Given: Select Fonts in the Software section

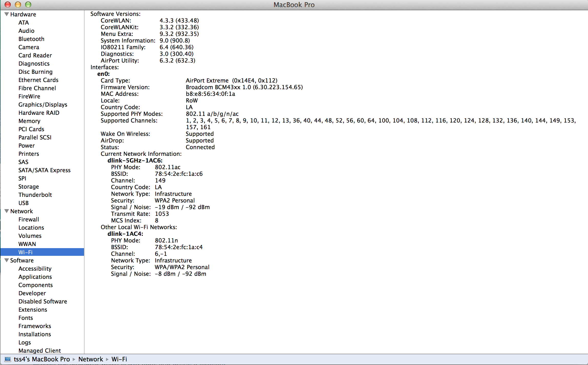Looking at the screenshot, I should coord(26,318).
